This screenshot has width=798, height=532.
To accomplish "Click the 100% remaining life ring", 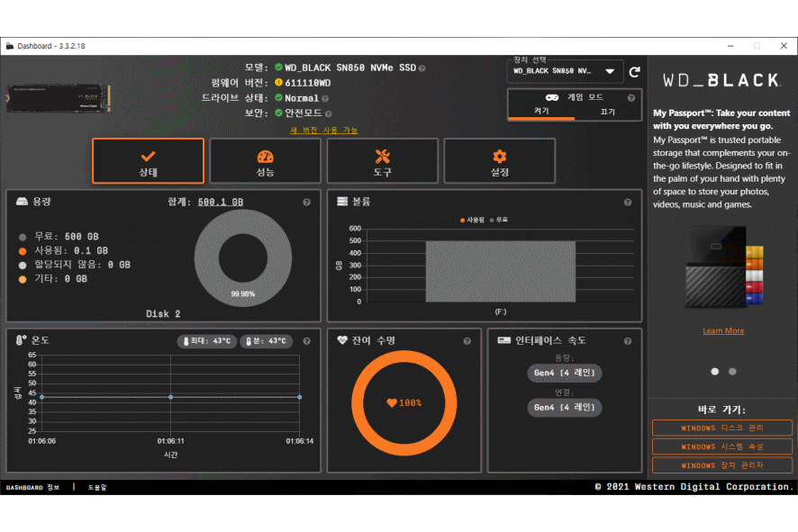I will pos(404,402).
